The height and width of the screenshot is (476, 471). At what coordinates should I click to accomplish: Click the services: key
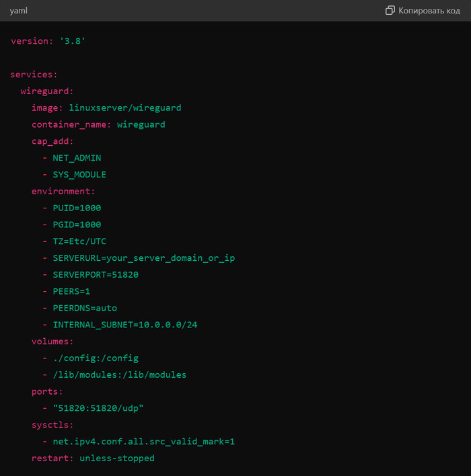coord(34,75)
